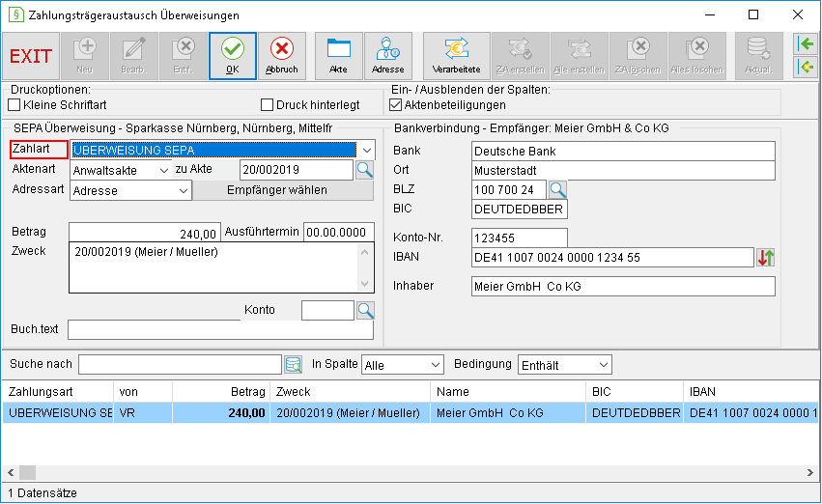
Task: Click the Empfänger wählen button
Action: (x=283, y=190)
